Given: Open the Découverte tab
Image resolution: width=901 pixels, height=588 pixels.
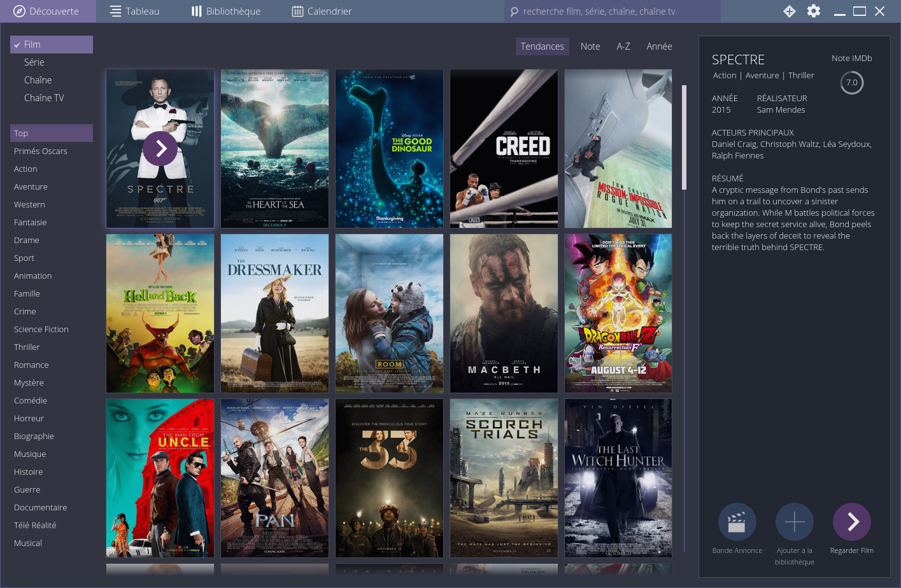Looking at the screenshot, I should pyautogui.click(x=48, y=11).
